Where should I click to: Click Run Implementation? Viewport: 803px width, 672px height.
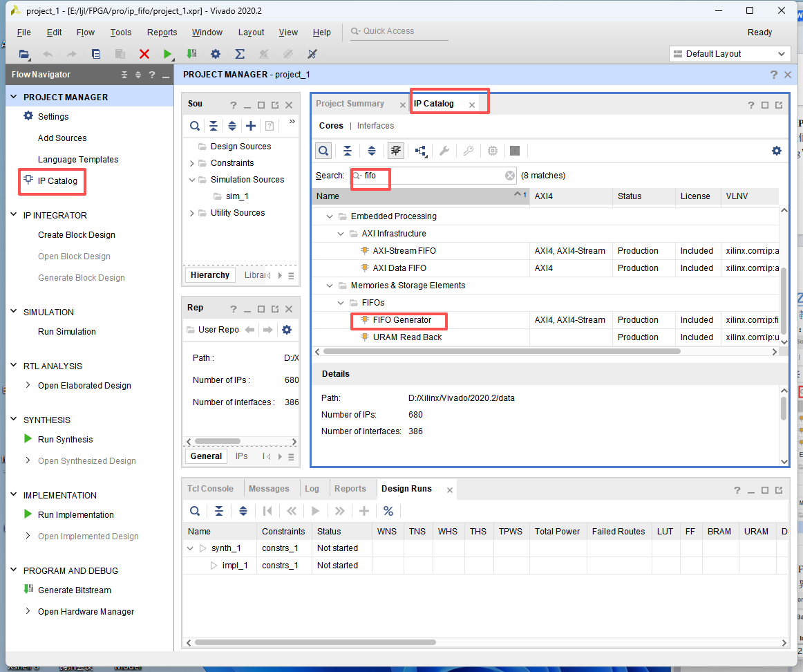coord(76,515)
